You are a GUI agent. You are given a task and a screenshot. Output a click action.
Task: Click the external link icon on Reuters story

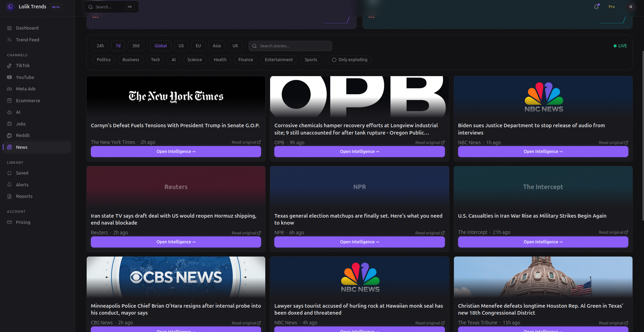(x=259, y=233)
